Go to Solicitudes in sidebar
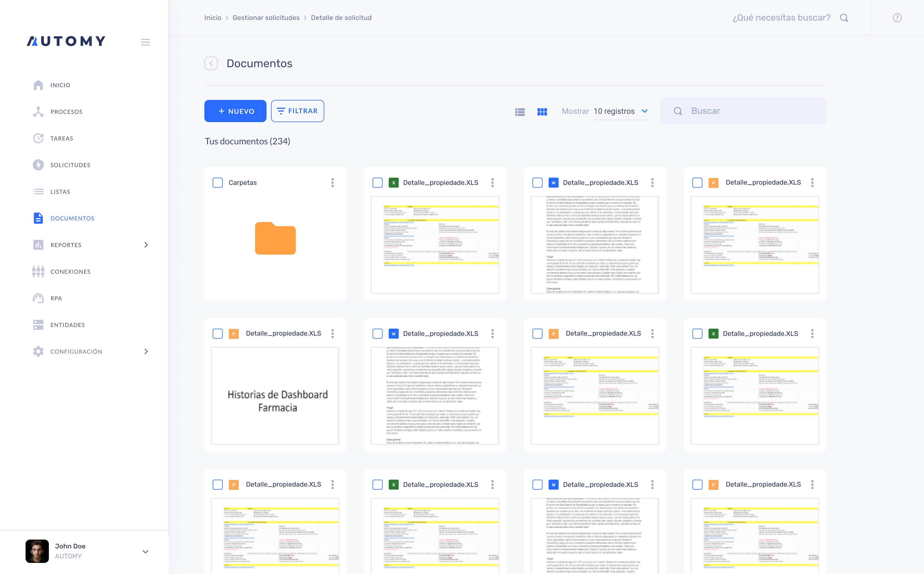This screenshot has width=924, height=574. coord(70,165)
